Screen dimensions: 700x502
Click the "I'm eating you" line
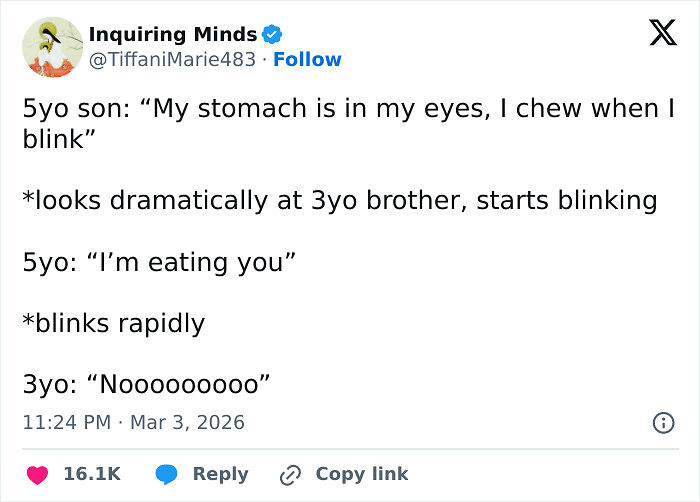(x=160, y=263)
